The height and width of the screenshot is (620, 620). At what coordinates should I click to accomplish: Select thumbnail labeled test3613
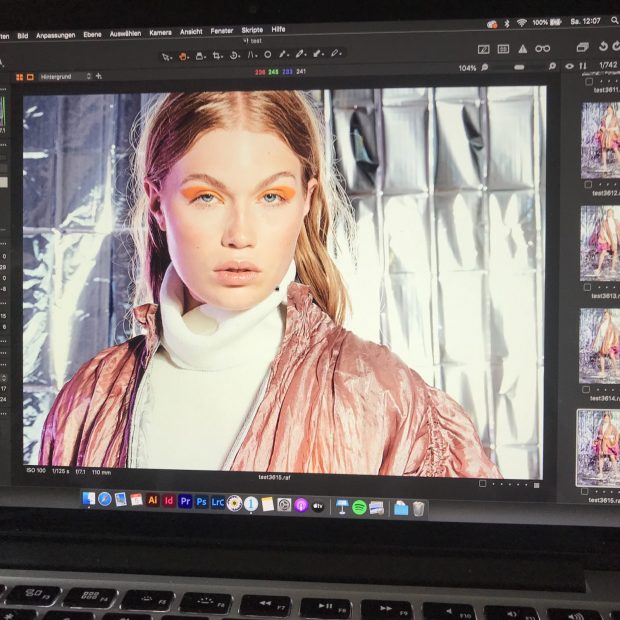pyautogui.click(x=600, y=243)
